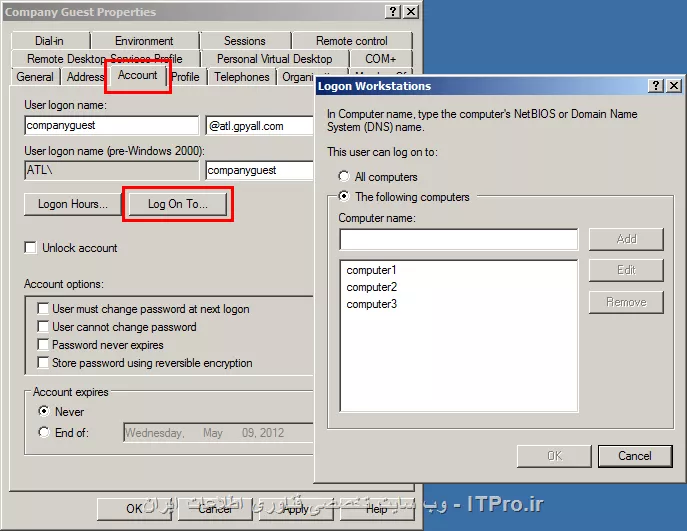
Task: Open the Address tab
Action: point(85,77)
